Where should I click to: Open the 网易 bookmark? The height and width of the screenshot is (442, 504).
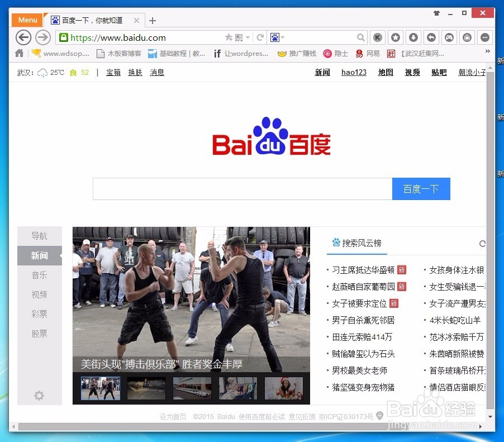[x=368, y=53]
